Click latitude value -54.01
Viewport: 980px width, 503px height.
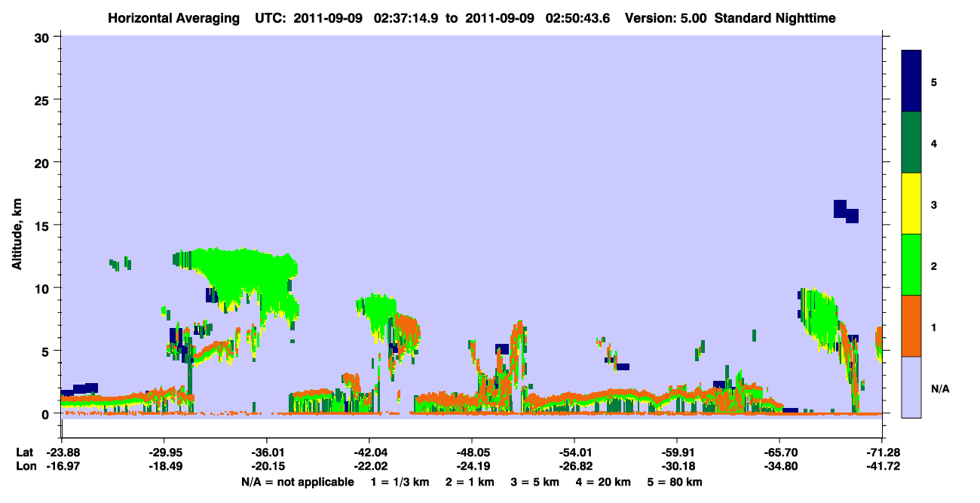pos(574,452)
